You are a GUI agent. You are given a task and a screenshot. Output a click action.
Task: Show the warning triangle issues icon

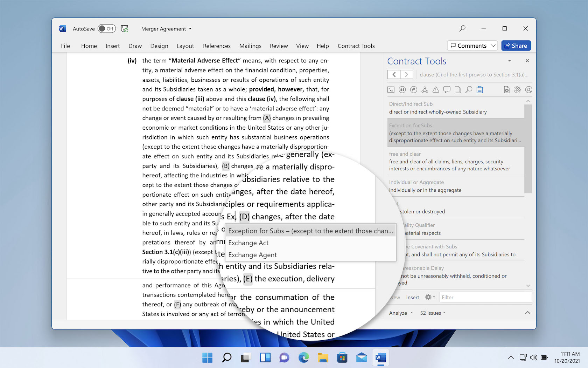[x=436, y=90]
